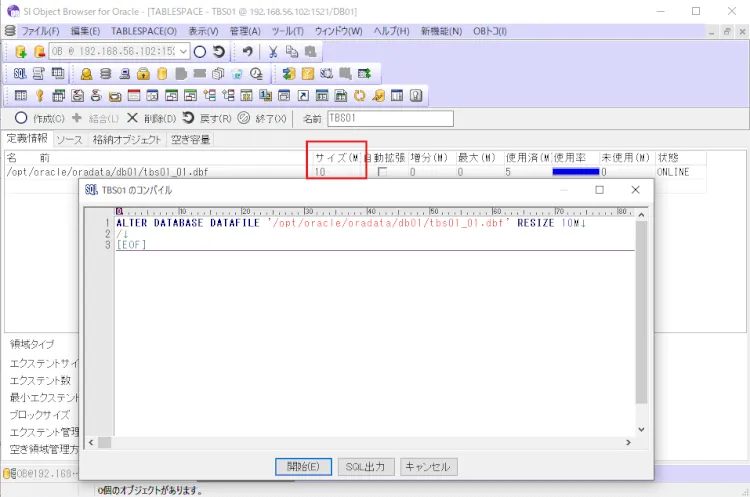The height and width of the screenshot is (497, 750).
Task: Click the yellow question mark document icon
Action: (308, 74)
